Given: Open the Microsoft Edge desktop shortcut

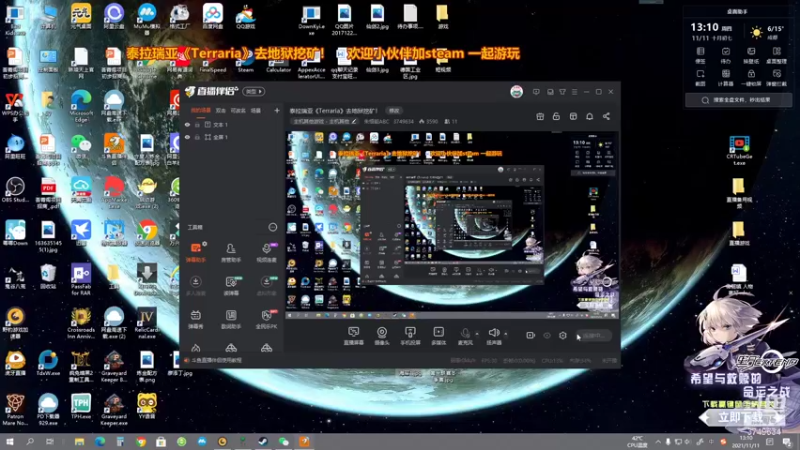Looking at the screenshot, I should [81, 106].
